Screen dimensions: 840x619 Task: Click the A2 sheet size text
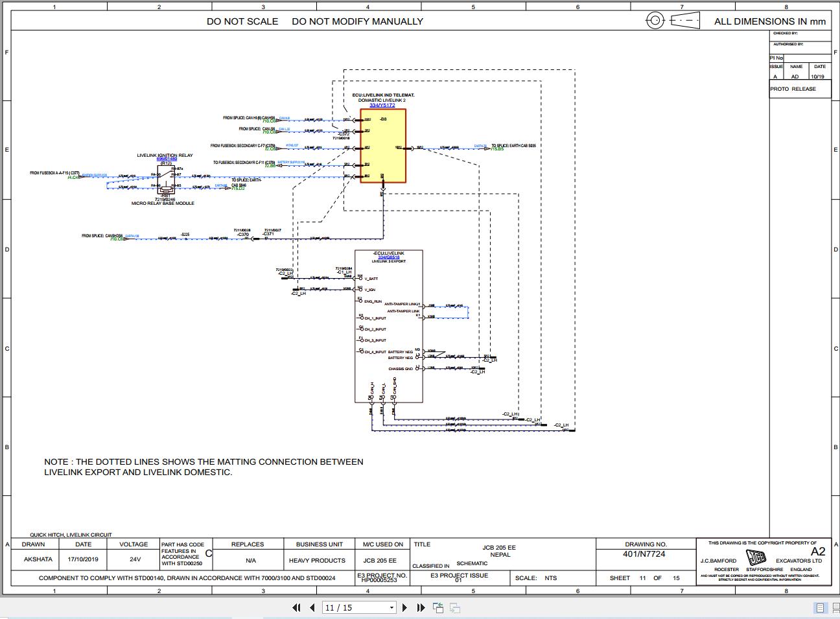point(818,552)
